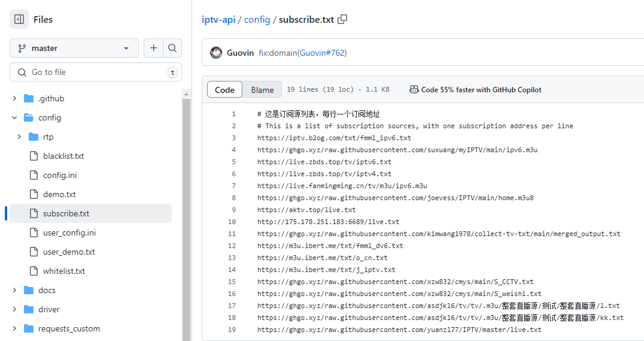Open the master branch dropdown
The height and width of the screenshot is (341, 644).
74,48
